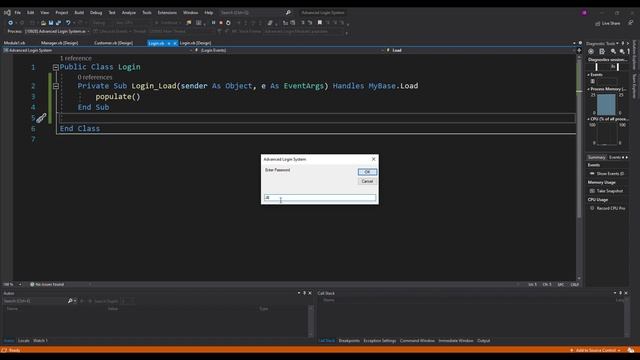Click the Open File folder icon
Screen dimensions: 640x360
[x=43, y=23]
